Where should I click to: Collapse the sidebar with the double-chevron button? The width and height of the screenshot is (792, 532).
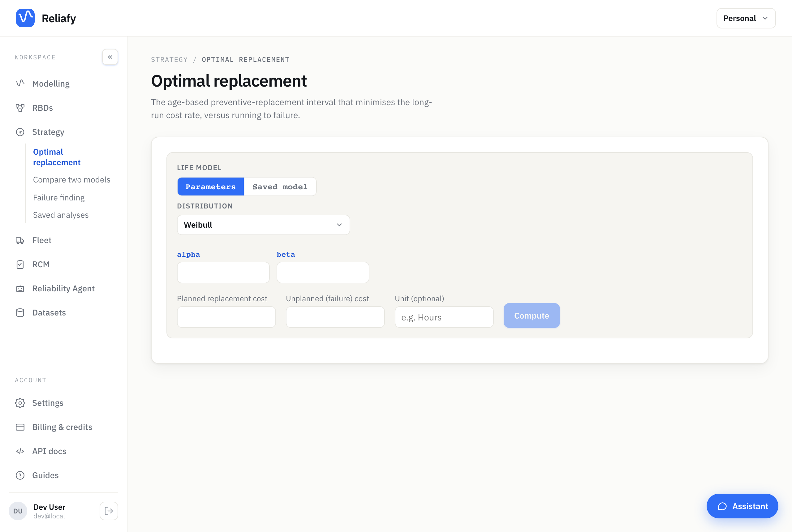pos(110,57)
